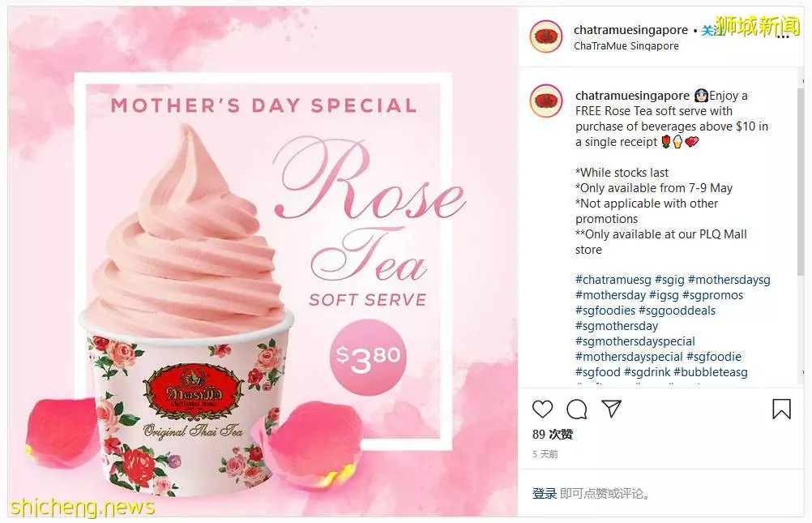Open chatramuesingapore username in header
Screen dimensions: 812x523
[630, 30]
